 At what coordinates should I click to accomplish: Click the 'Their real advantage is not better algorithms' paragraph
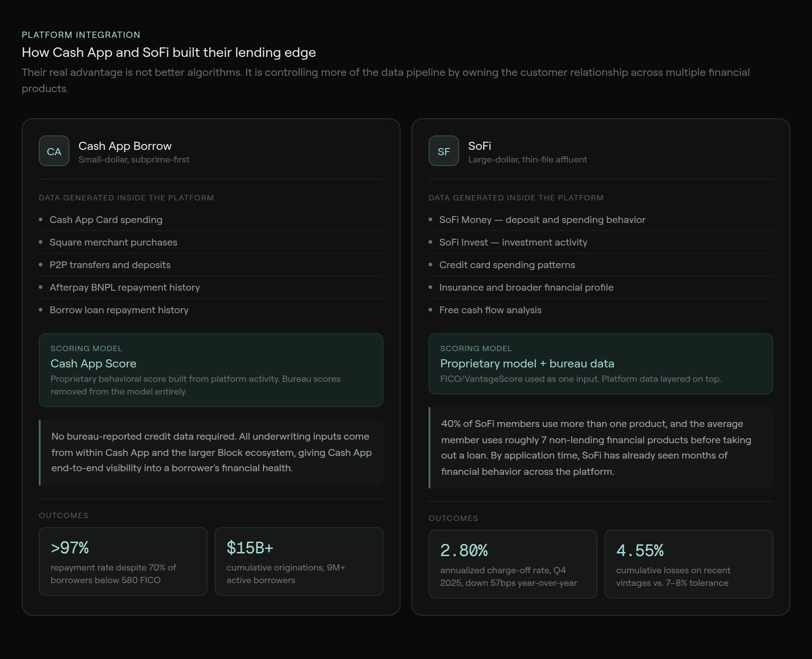pyautogui.click(x=386, y=80)
